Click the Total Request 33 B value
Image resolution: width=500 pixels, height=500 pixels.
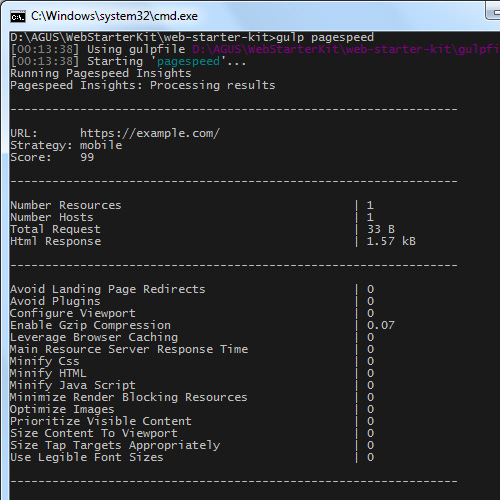click(381, 229)
